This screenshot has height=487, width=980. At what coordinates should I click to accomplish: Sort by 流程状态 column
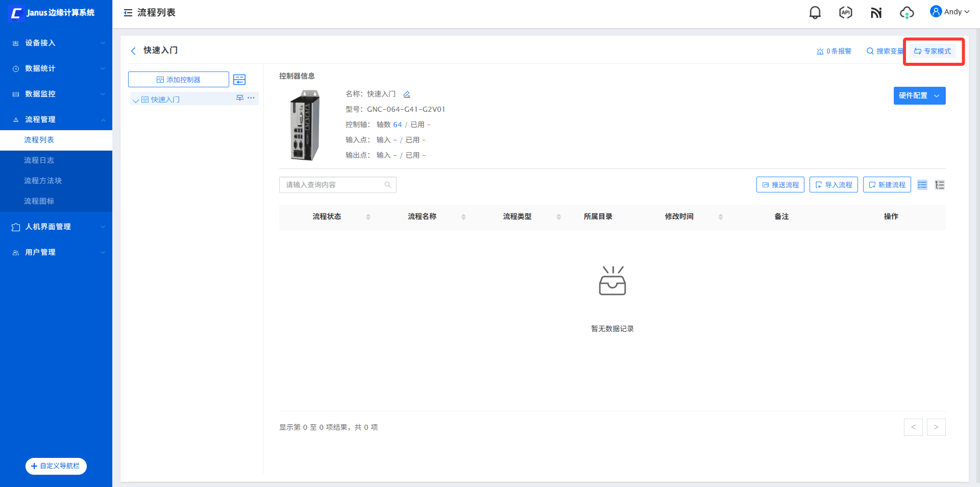click(x=368, y=217)
